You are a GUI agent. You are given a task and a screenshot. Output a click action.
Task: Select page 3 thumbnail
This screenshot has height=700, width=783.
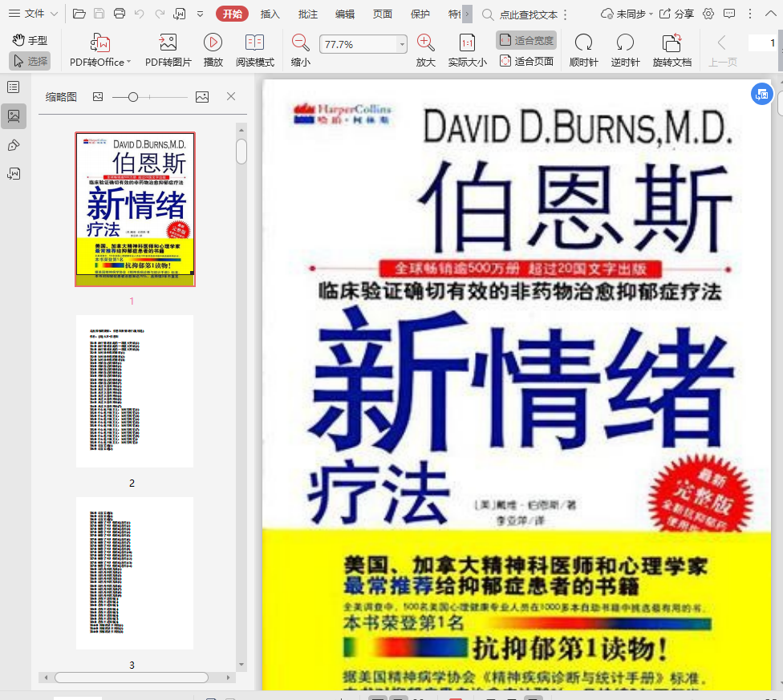135,573
